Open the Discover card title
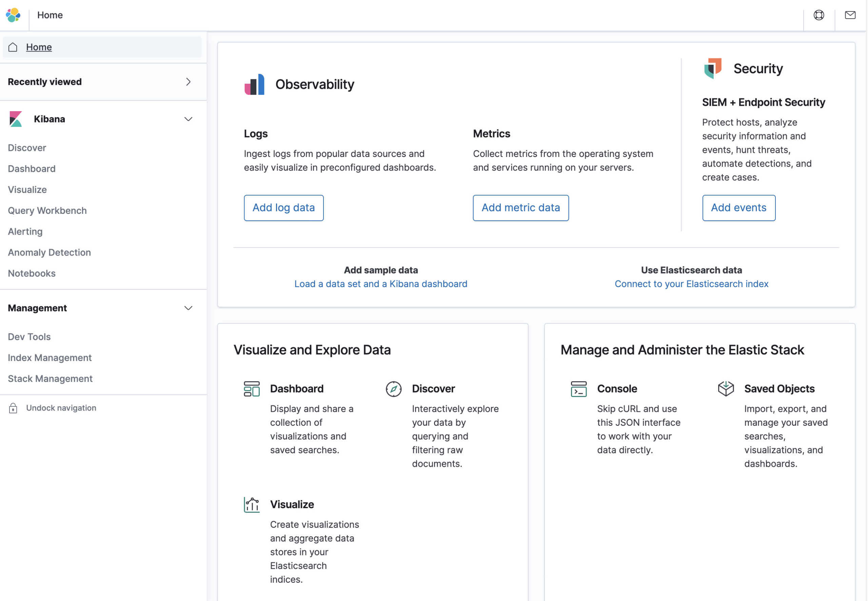Viewport: 868px width, 601px height. 433,388
